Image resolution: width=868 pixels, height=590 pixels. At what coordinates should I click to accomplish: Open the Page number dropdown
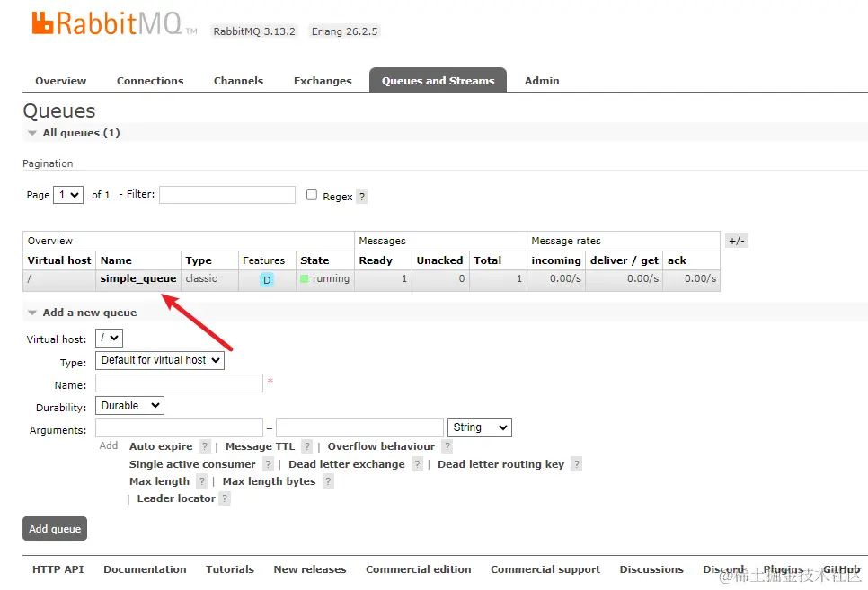coord(68,195)
